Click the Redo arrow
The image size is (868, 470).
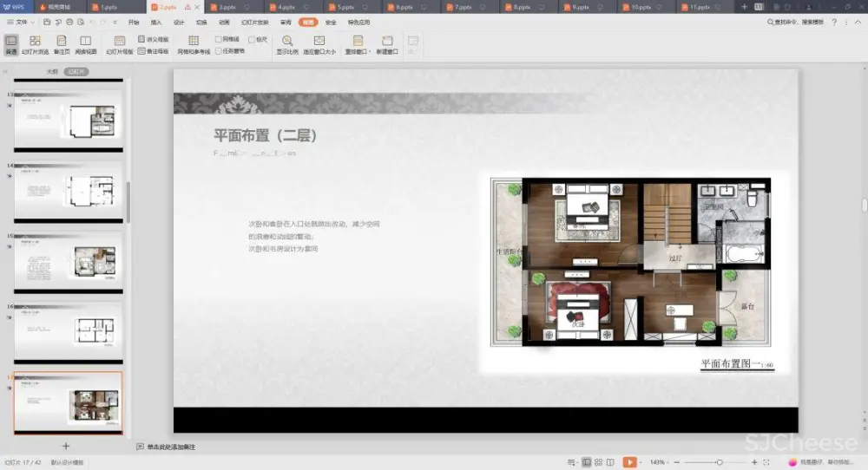(x=103, y=23)
